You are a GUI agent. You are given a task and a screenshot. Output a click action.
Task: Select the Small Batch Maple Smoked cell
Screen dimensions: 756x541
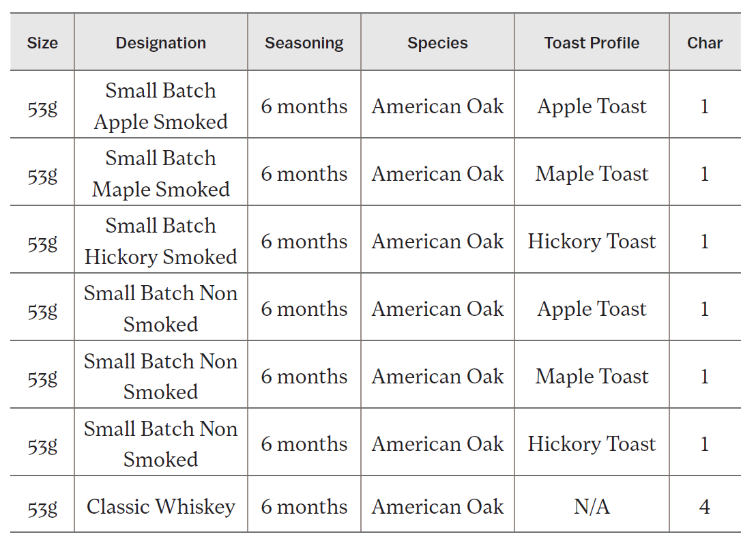coord(160,173)
